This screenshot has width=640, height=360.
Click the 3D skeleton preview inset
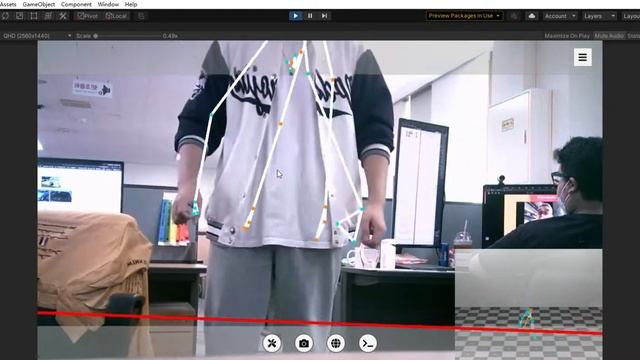pos(529,304)
